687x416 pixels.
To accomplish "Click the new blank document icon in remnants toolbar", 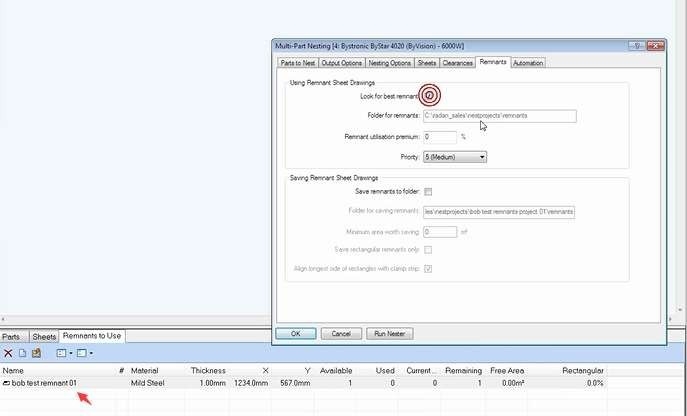I will pyautogui.click(x=22, y=353).
